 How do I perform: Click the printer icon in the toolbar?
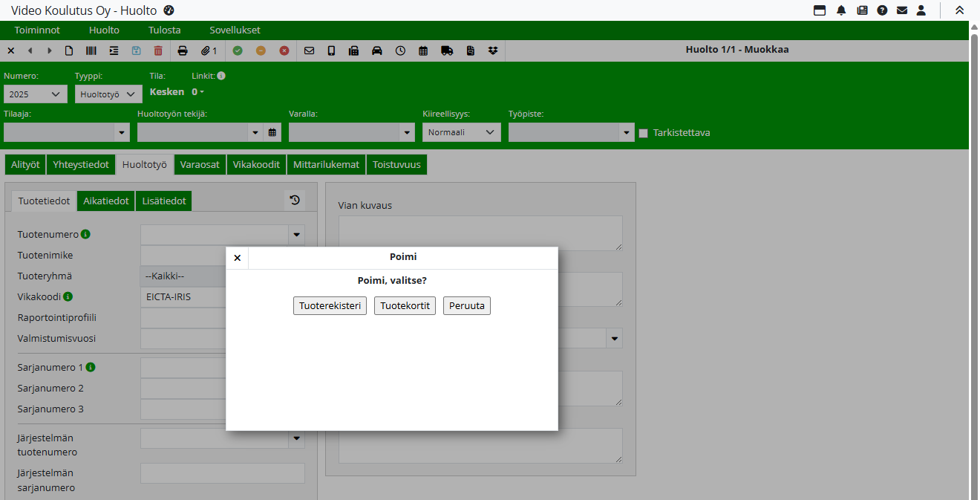coord(183,51)
